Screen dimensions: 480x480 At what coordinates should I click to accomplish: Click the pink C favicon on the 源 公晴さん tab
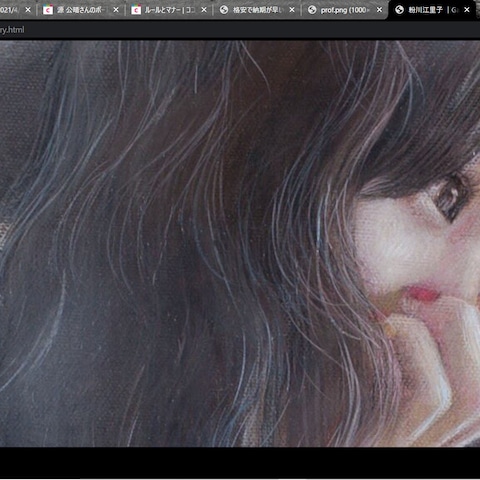pos(48,10)
